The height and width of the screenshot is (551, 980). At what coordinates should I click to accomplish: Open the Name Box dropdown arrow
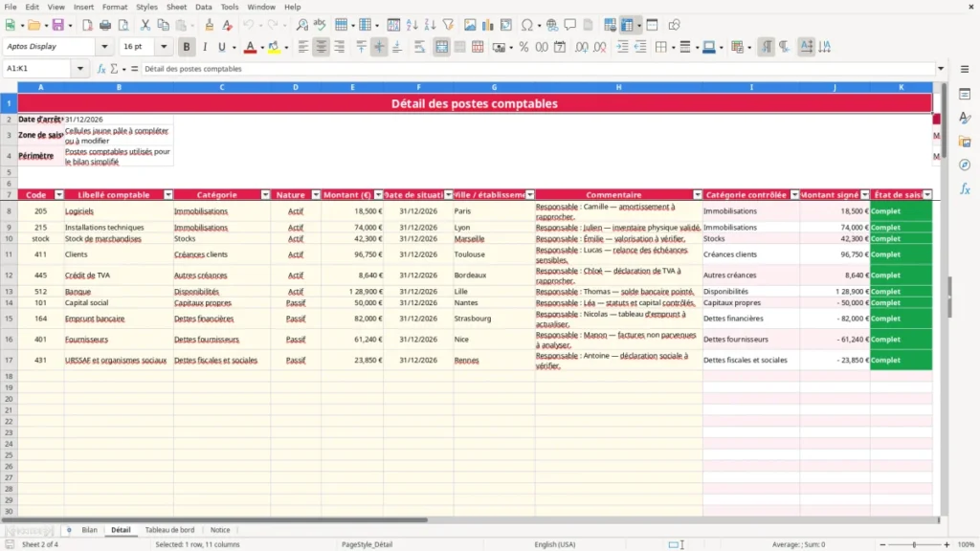pos(80,69)
